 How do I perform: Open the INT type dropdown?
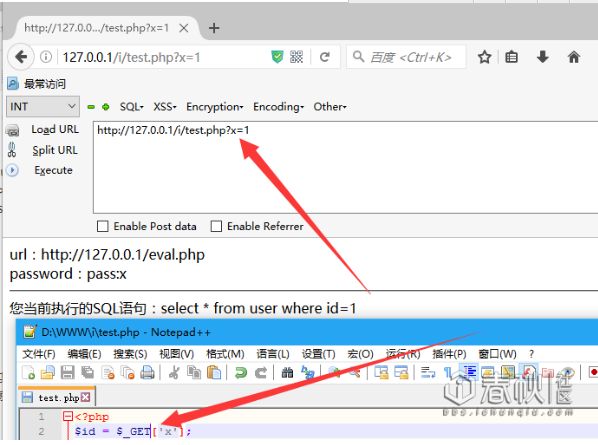(43, 107)
